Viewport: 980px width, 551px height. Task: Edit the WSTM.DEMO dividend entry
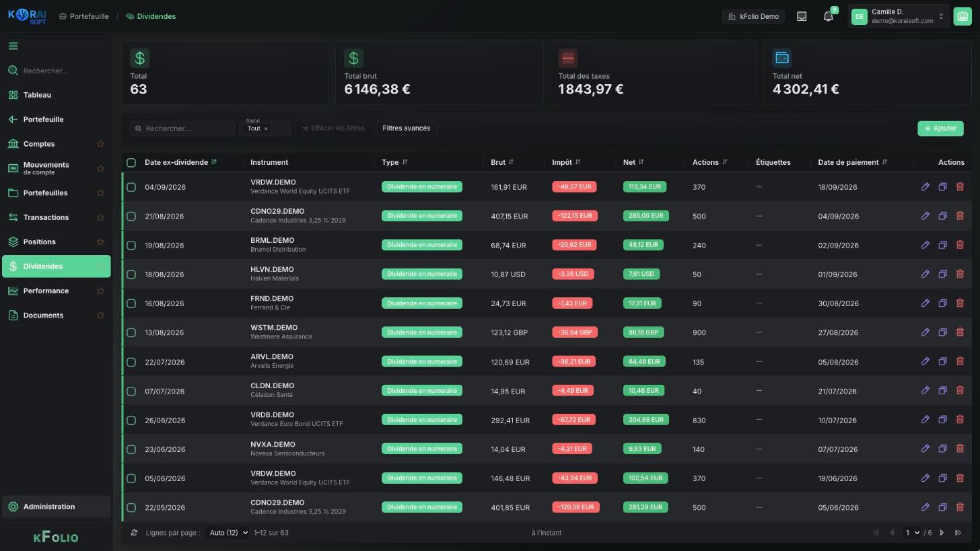coord(925,332)
